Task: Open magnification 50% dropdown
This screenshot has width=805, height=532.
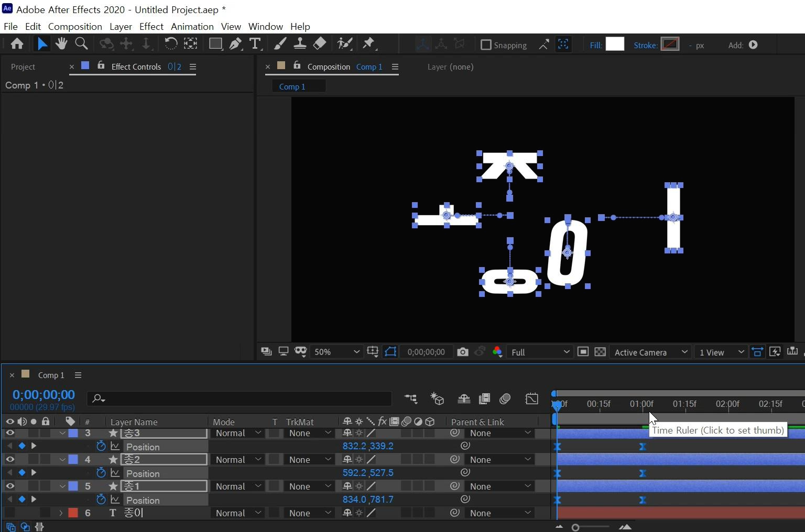Action: tap(336, 352)
